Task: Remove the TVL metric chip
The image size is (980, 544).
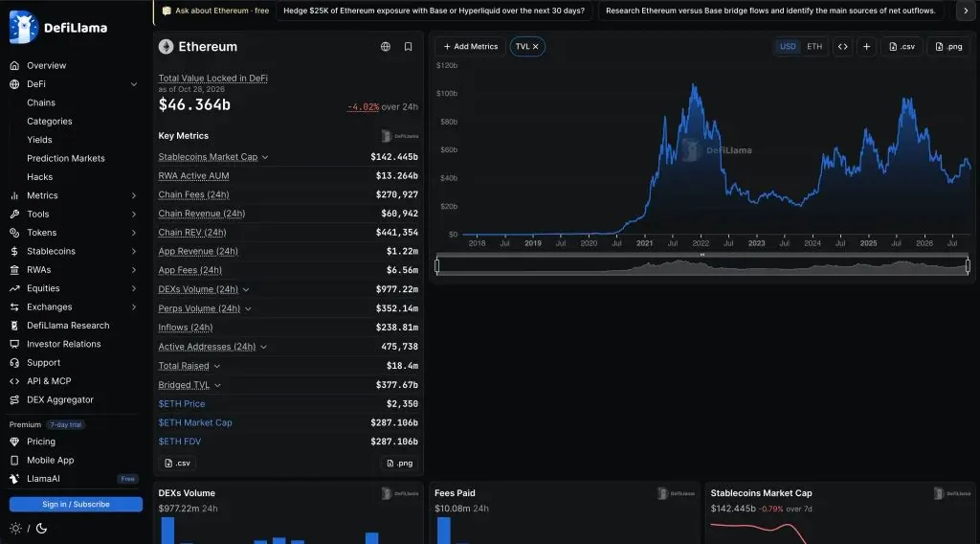Action: [x=536, y=47]
